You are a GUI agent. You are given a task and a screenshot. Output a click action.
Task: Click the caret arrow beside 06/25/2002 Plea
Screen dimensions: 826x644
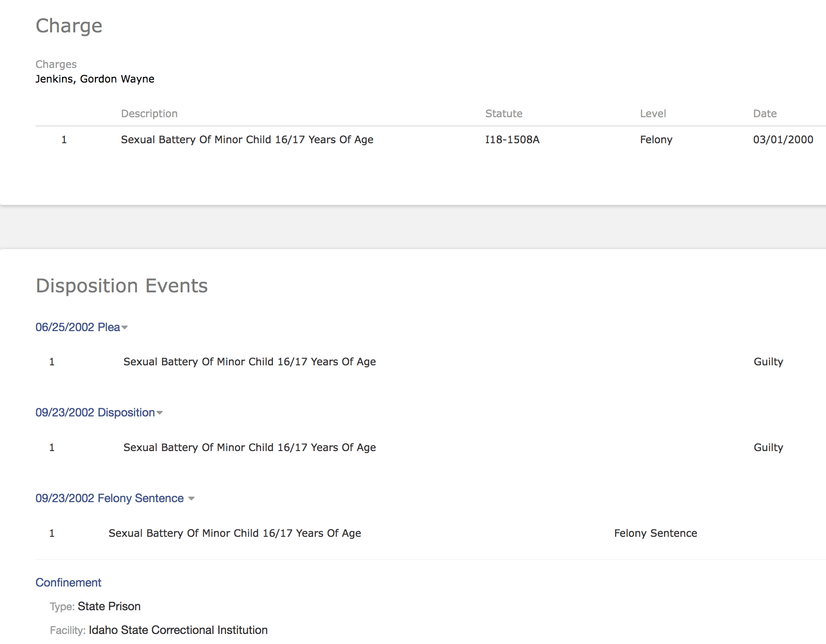(x=125, y=327)
